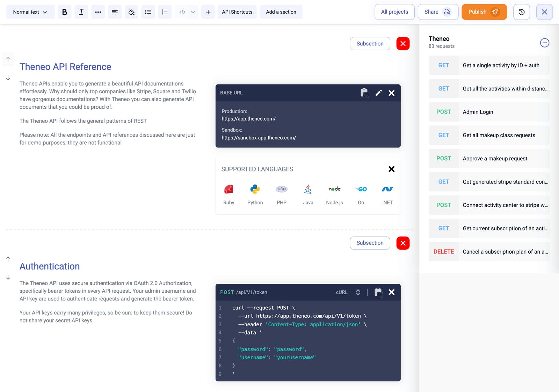559x392 pixels.
Task: Open the Normal text style dropdown
Action: 30,12
